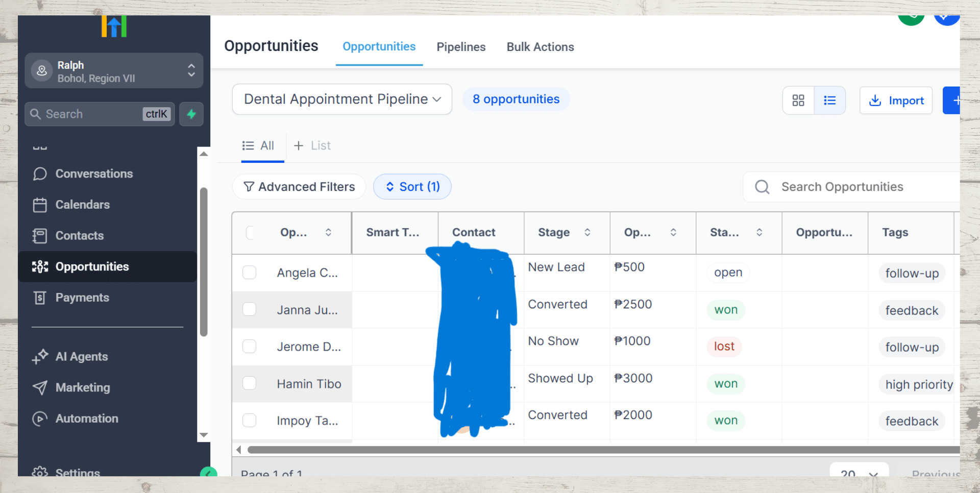
Task: Open Advanced Filters
Action: pos(299,187)
